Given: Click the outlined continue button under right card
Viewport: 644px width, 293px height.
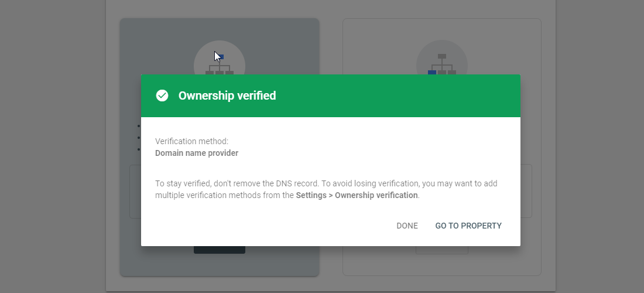Looking at the screenshot, I should pos(442,250).
